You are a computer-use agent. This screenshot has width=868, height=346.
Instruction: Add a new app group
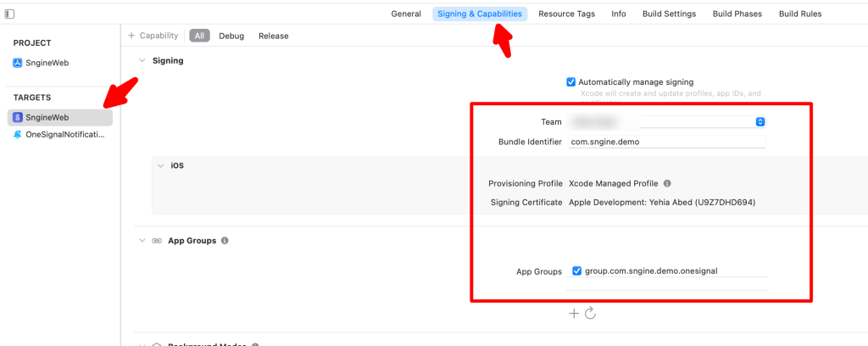pyautogui.click(x=574, y=314)
